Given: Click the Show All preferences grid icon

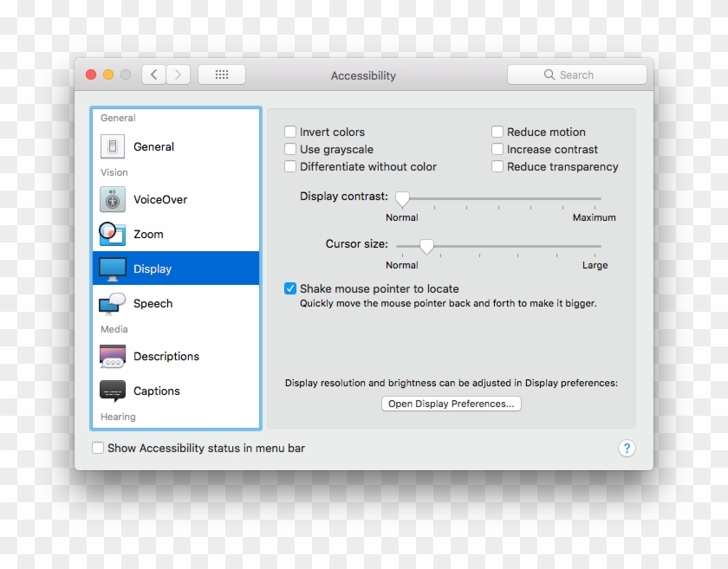Looking at the screenshot, I should pos(221,74).
